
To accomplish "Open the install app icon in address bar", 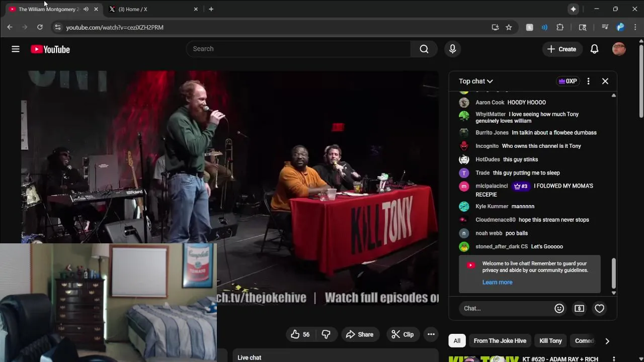I will point(495,27).
